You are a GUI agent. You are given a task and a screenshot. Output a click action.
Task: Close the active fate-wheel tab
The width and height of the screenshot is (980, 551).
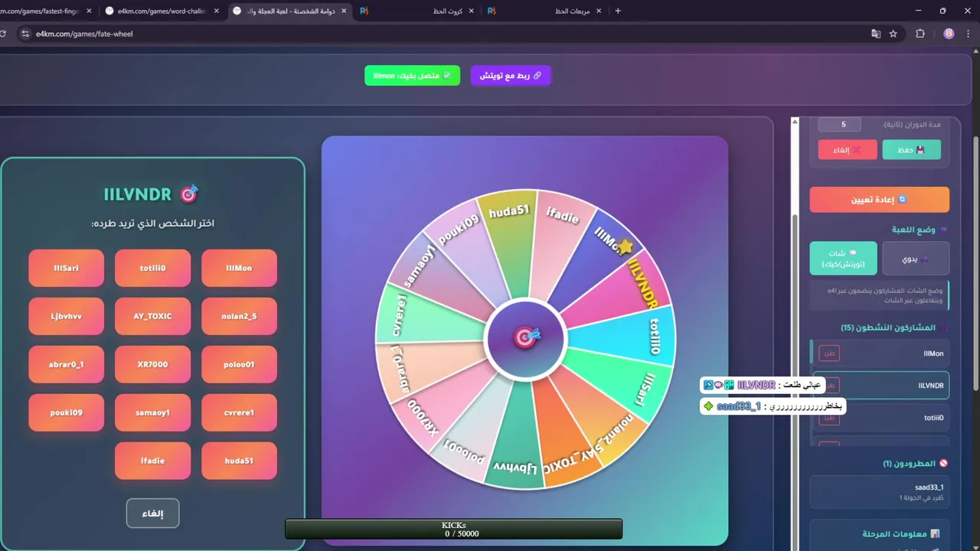(x=344, y=11)
